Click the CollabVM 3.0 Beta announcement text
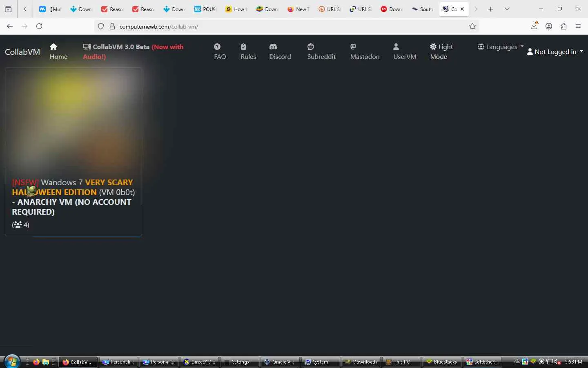 pyautogui.click(x=133, y=52)
